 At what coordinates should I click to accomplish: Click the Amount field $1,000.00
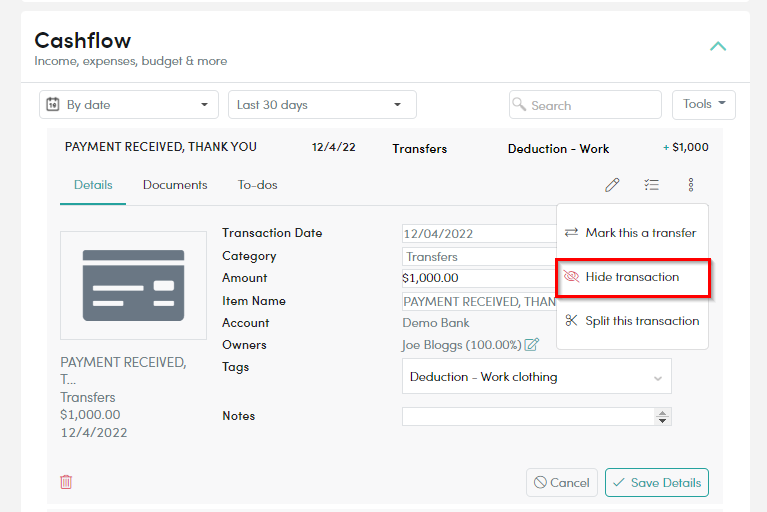point(479,278)
